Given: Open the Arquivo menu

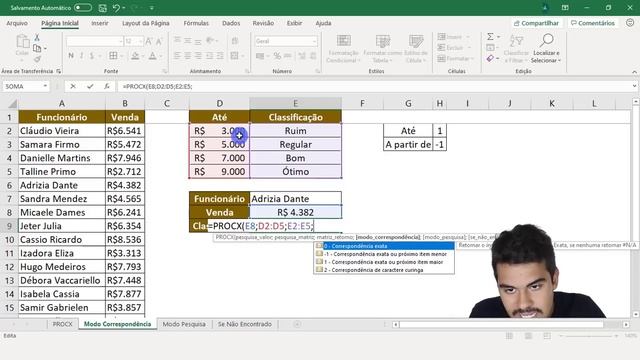Looking at the screenshot, I should coord(17,23).
